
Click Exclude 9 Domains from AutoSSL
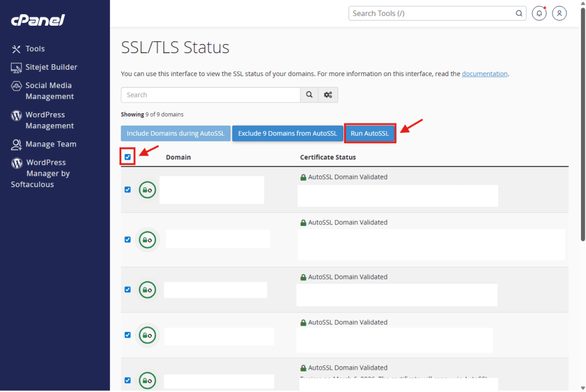[x=287, y=133]
